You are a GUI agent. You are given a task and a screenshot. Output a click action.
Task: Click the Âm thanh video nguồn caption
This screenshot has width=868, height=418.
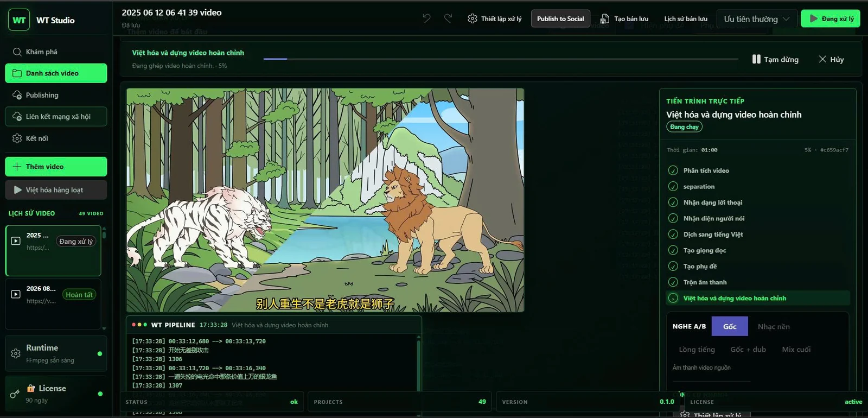(x=701, y=368)
